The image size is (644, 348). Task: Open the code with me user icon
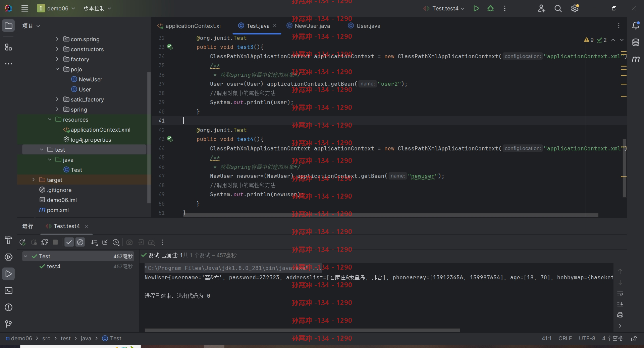coord(541,8)
